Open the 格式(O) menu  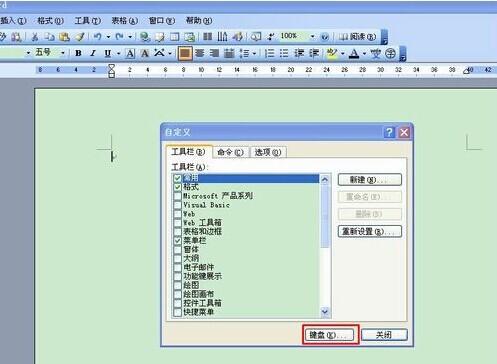(x=50, y=21)
